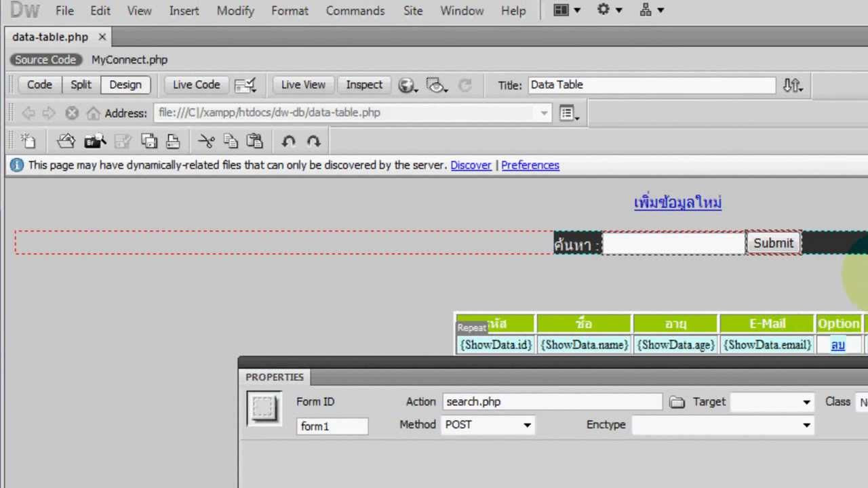Open Live View options list icon
868x488 pixels.
pos(568,113)
